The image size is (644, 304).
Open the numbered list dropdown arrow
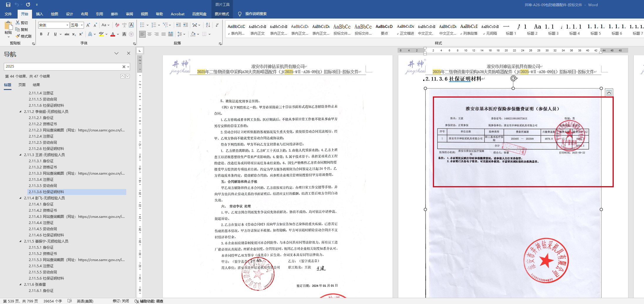click(159, 25)
